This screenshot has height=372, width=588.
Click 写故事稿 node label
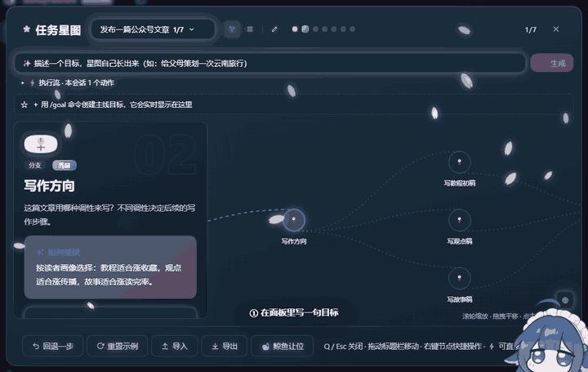click(459, 299)
